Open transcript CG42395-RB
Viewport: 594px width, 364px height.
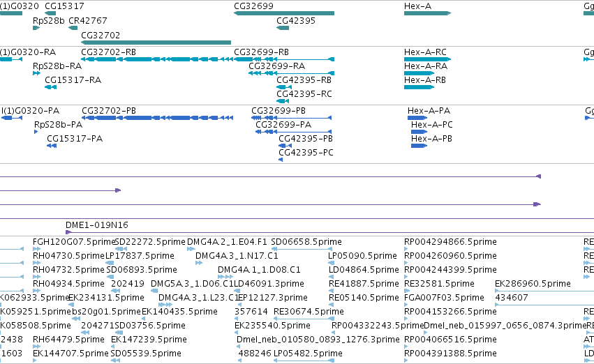[304, 80]
